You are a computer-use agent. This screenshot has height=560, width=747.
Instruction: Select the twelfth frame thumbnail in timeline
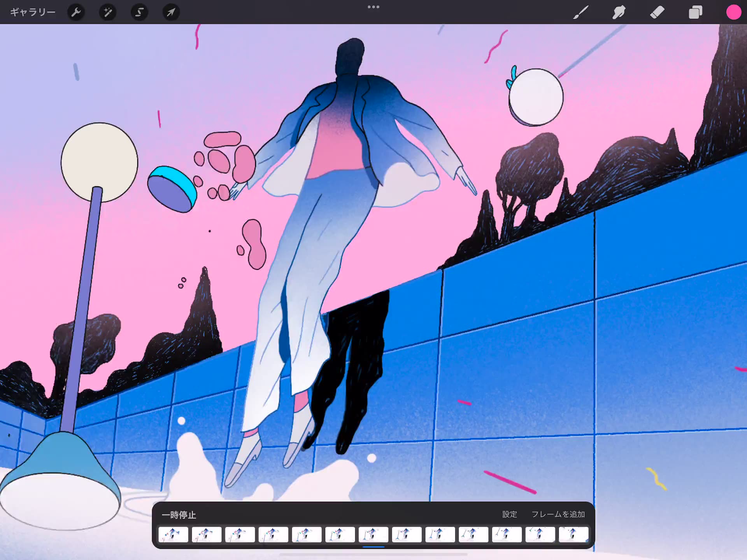[x=540, y=535]
